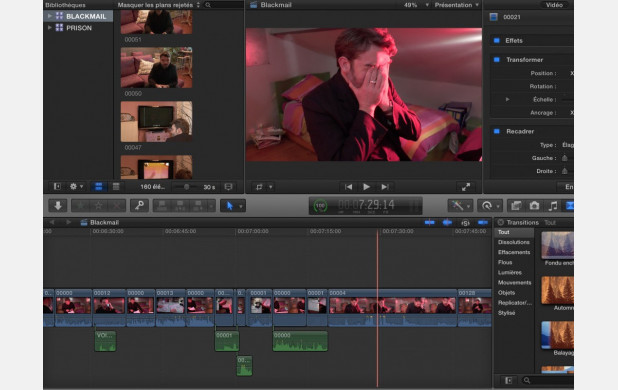The height and width of the screenshot is (390, 618).
Task: Select timeline clip 00004
Action: (x=392, y=309)
